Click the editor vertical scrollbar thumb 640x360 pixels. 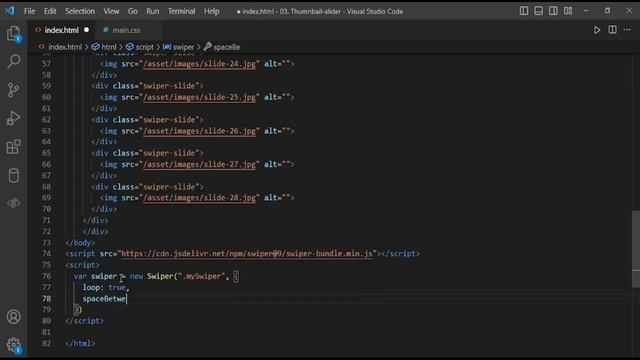pyautogui.click(x=636, y=249)
